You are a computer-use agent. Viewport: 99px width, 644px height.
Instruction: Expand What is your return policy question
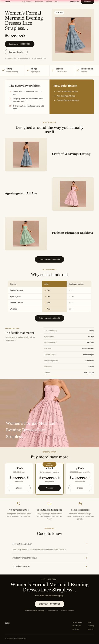pyautogui.click(x=49, y=558)
